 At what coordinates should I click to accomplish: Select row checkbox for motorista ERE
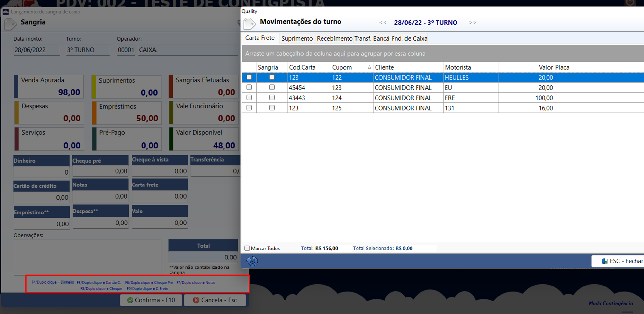249,97
